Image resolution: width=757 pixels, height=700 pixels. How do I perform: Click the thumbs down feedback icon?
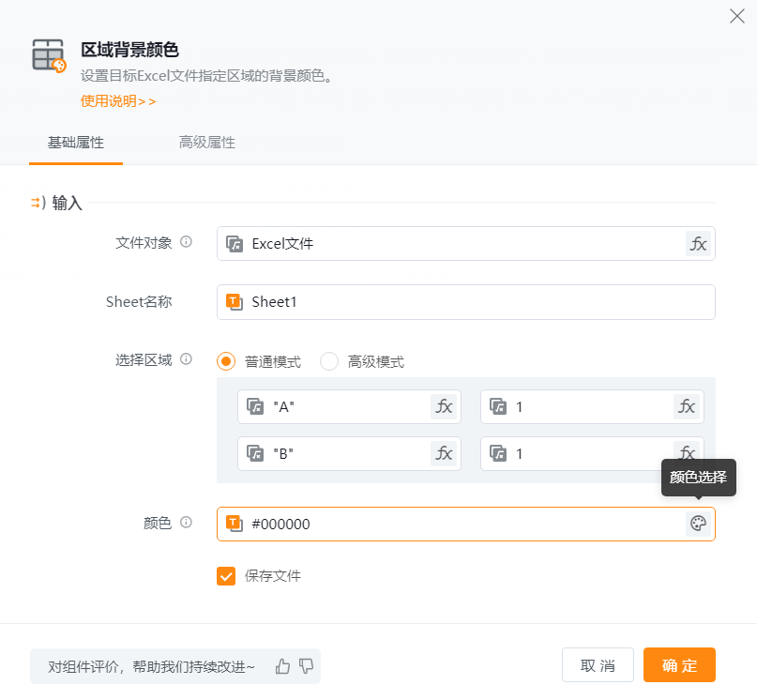click(x=306, y=666)
